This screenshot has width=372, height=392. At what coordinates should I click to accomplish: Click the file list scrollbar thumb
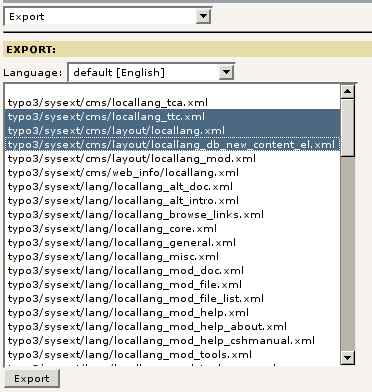[347, 127]
